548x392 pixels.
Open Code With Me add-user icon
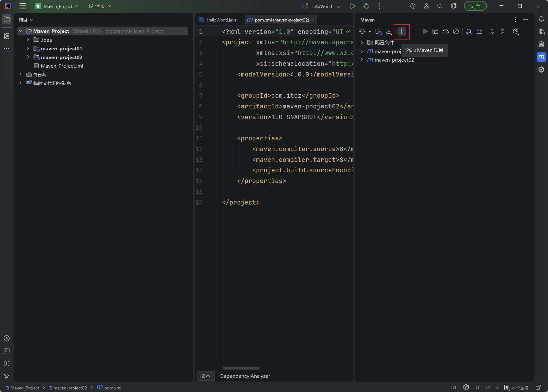click(x=427, y=6)
